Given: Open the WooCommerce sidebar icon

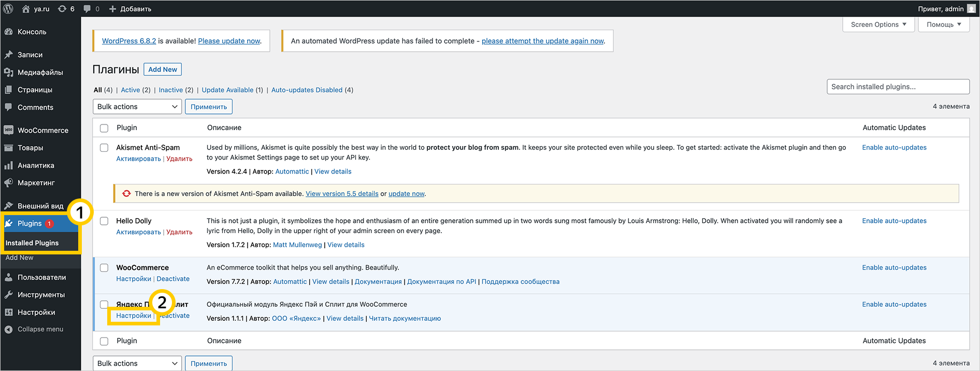Looking at the screenshot, I should tap(9, 130).
